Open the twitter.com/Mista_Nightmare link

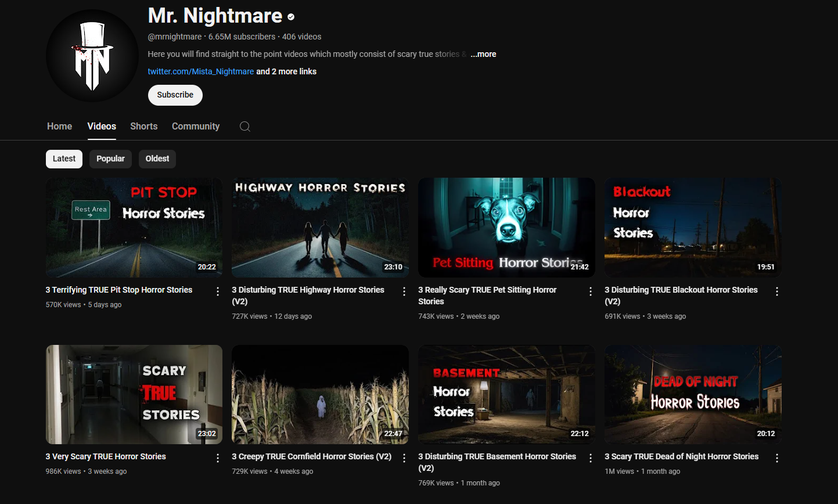(201, 71)
